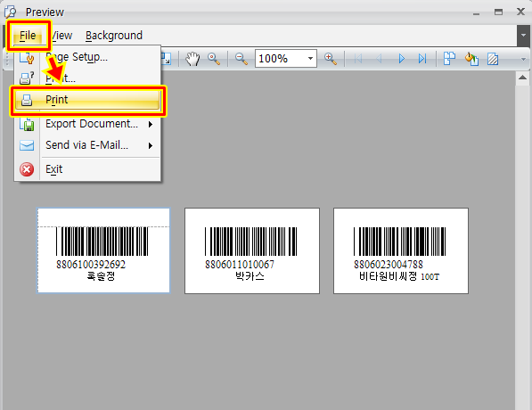Click the Export Document disk icon
532x410 pixels.
point(27,124)
